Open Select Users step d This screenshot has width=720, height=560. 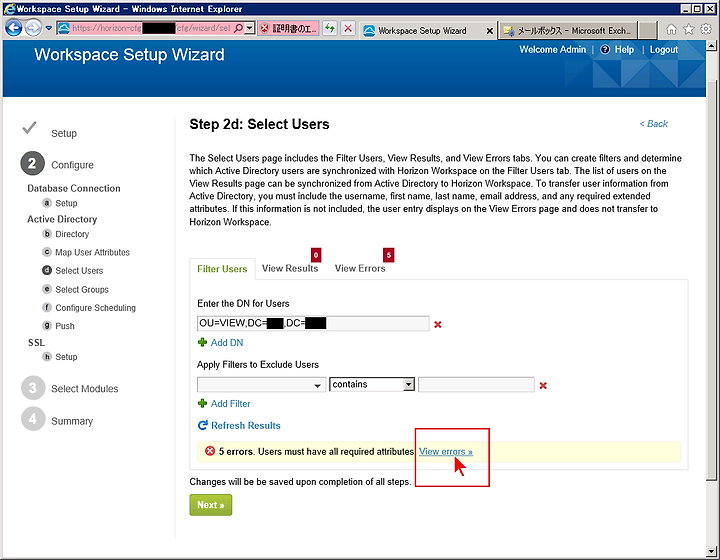(x=73, y=271)
